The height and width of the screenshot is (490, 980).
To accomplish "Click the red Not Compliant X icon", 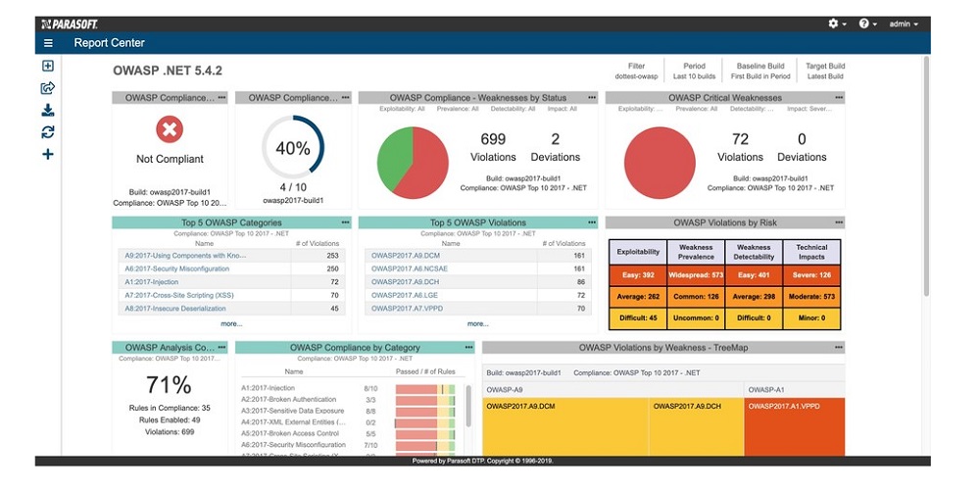I will [170, 129].
